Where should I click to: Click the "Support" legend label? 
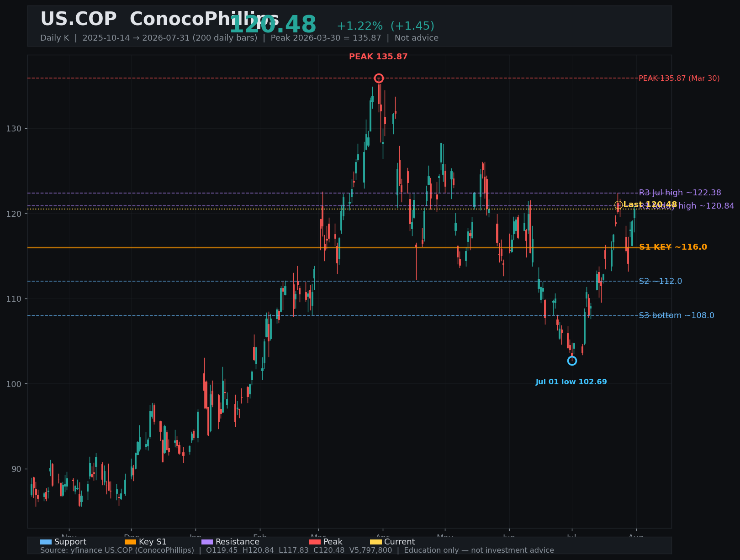[70, 542]
